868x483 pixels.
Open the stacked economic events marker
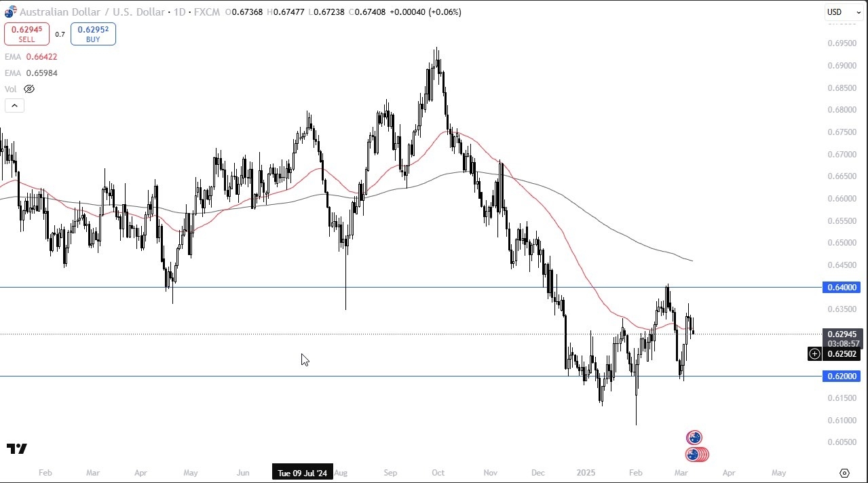click(x=697, y=455)
